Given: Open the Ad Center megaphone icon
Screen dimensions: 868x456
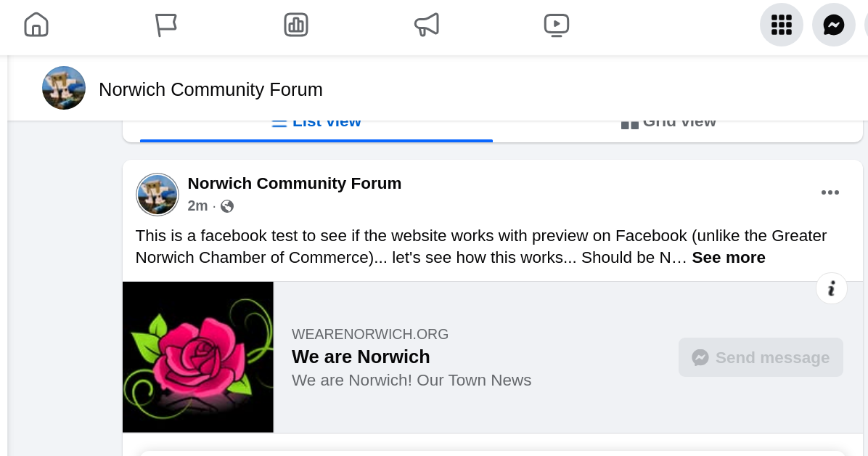Looking at the screenshot, I should point(427,25).
